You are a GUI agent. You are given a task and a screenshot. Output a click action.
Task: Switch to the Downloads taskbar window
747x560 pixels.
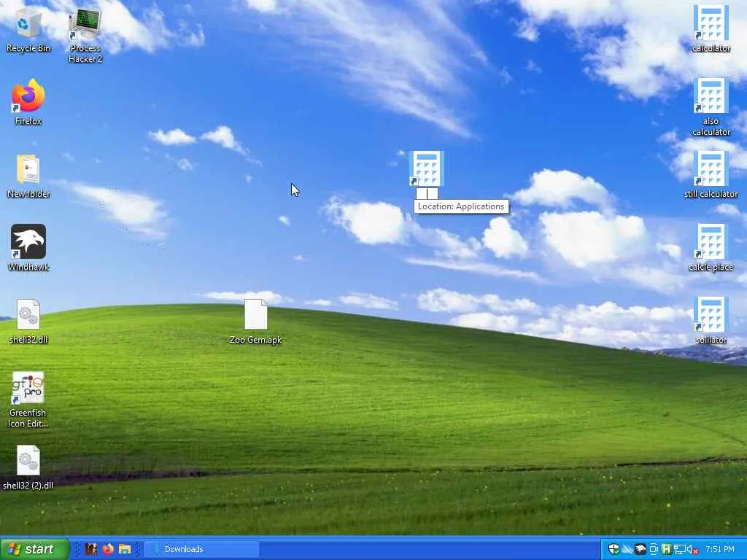pyautogui.click(x=201, y=549)
